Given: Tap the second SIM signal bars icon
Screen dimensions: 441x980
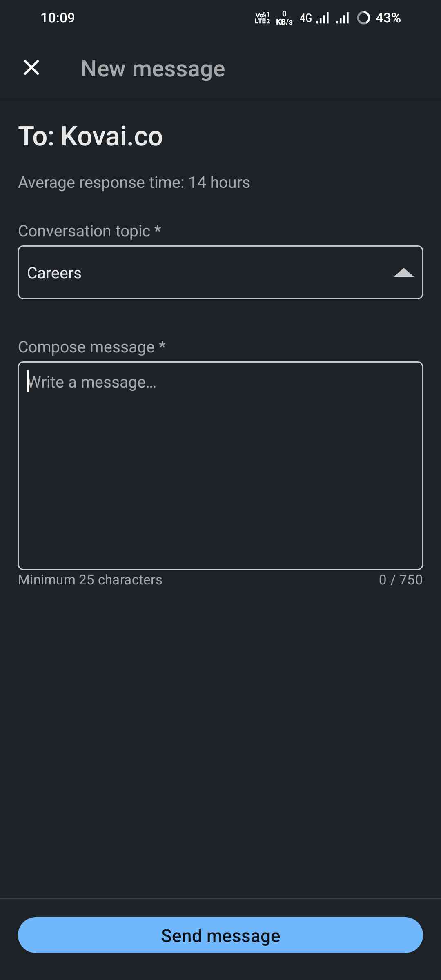Looking at the screenshot, I should (x=342, y=18).
